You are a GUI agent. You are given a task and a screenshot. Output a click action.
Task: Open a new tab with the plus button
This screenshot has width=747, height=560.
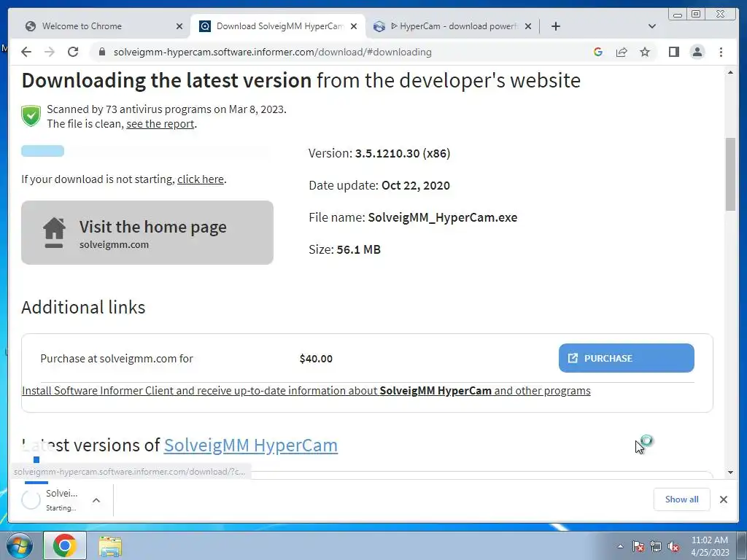pos(555,26)
